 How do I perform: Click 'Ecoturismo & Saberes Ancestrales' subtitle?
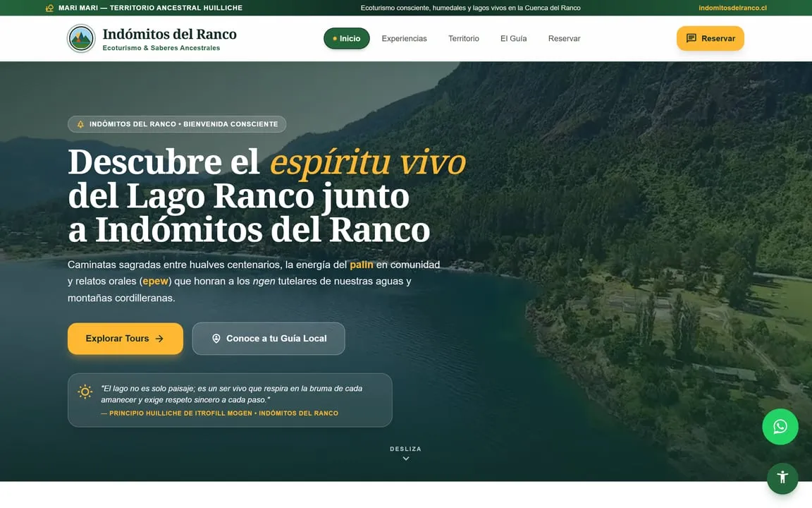click(x=161, y=48)
